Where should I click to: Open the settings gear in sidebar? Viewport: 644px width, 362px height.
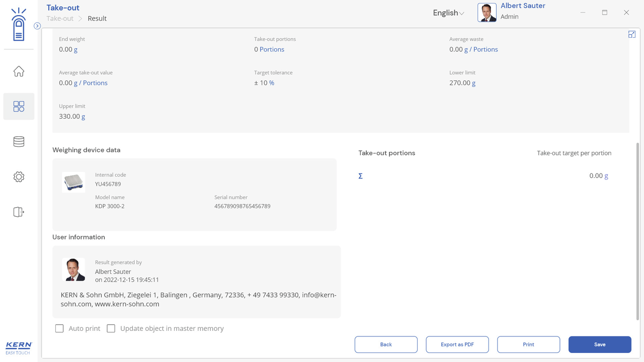point(19,177)
